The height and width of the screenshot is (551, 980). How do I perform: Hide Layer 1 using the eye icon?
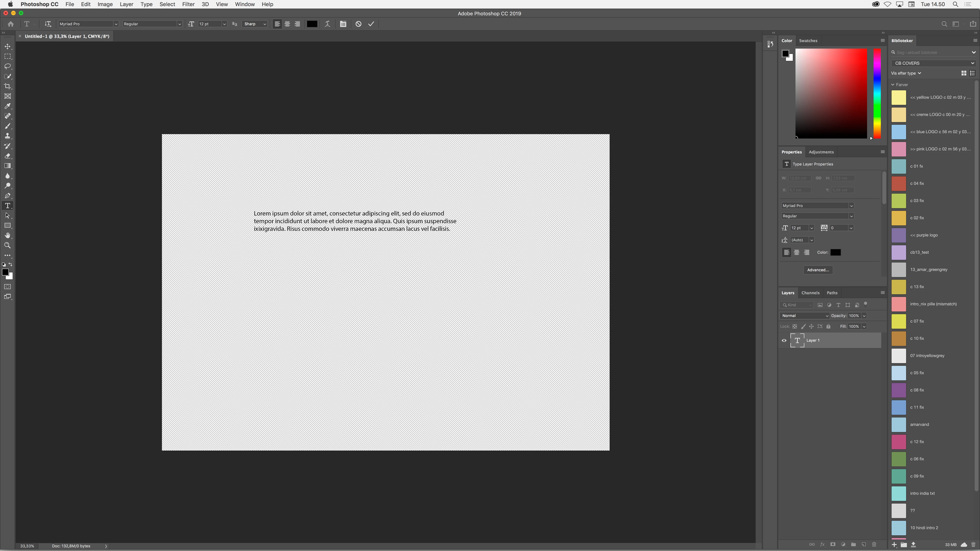[784, 341]
